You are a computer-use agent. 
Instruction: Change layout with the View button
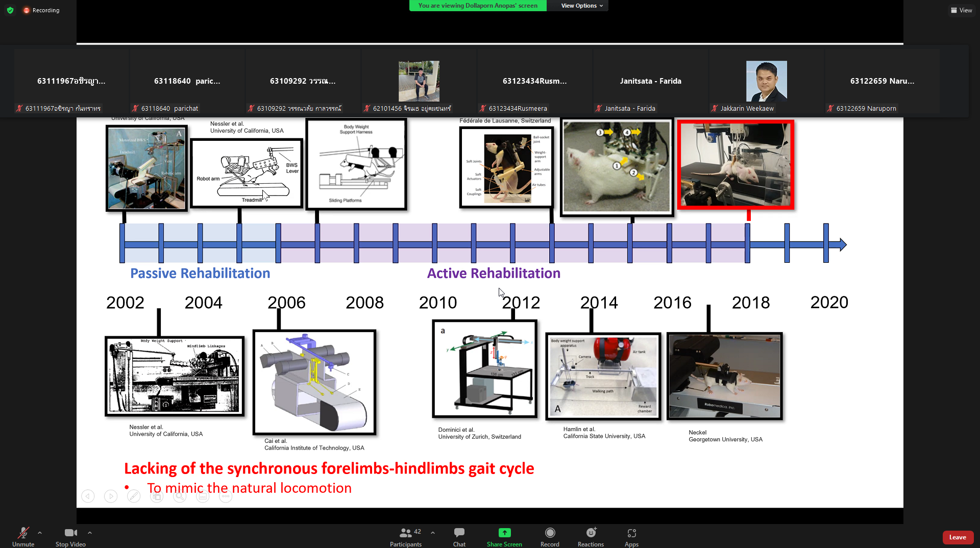(961, 10)
